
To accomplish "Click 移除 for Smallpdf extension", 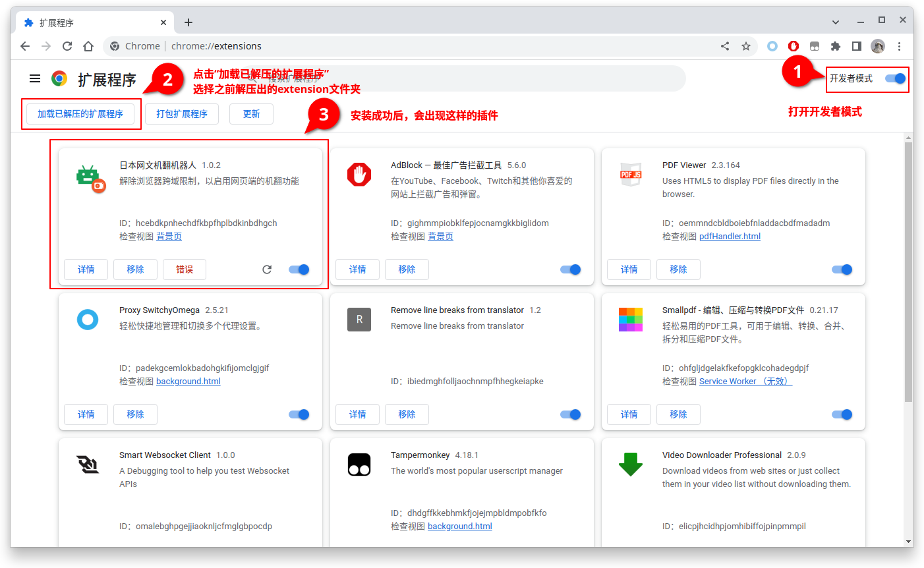I will click(x=678, y=414).
